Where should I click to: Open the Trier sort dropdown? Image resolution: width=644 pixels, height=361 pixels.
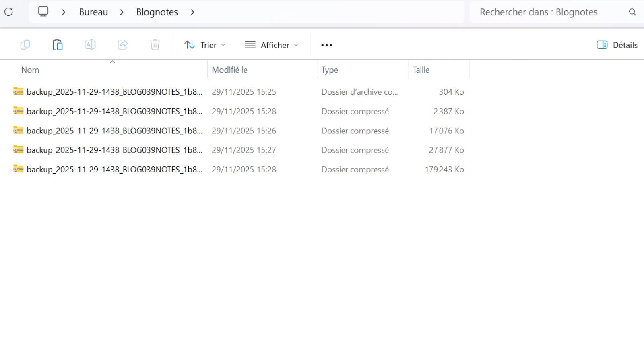(x=204, y=45)
